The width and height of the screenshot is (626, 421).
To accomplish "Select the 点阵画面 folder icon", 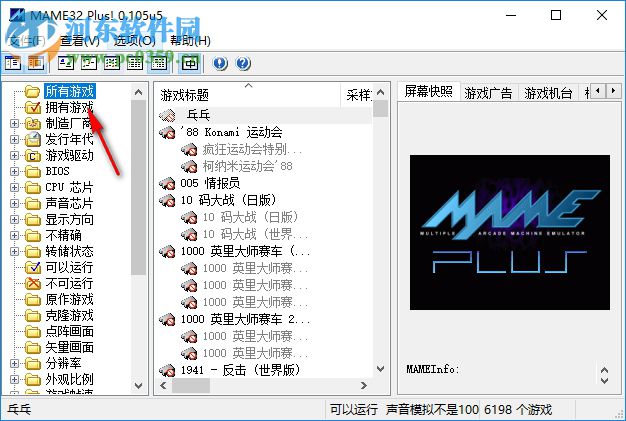I will coord(33,331).
